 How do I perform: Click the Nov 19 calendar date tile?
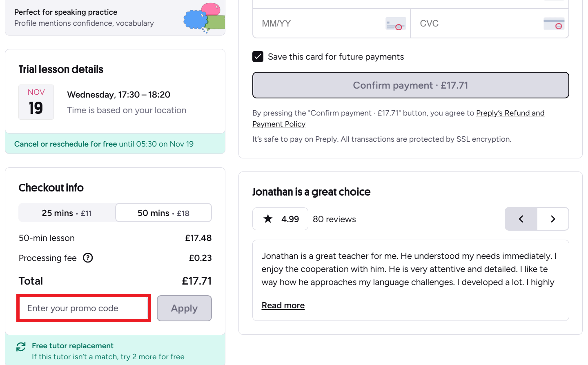pos(36,102)
